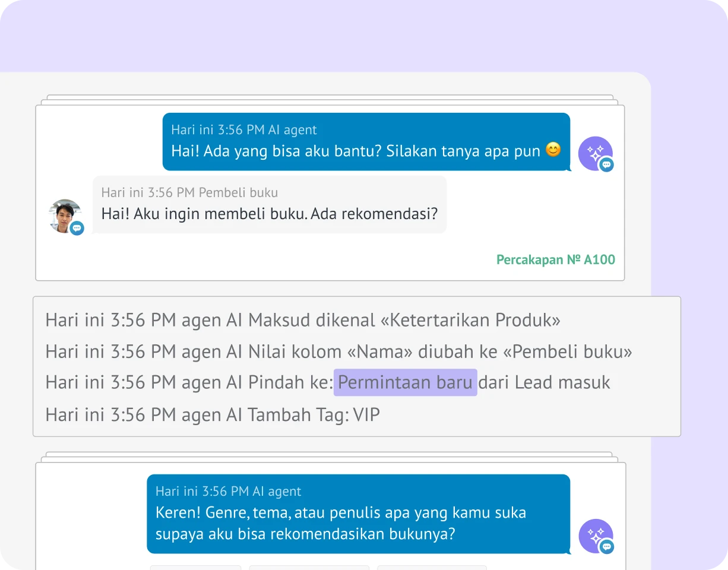Click the middle quick-reply chip at the bottom
The width and height of the screenshot is (728, 570).
click(309, 568)
